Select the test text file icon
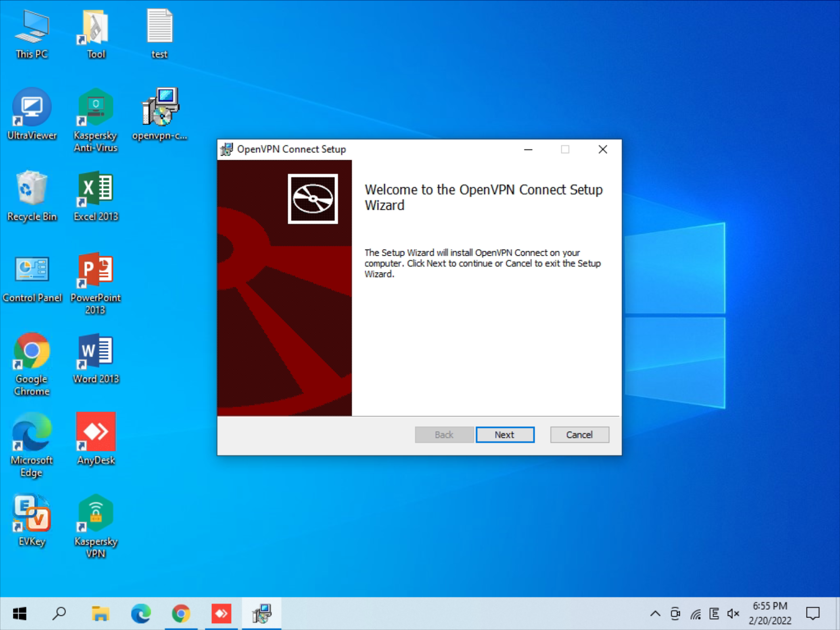The height and width of the screenshot is (630, 840). pyautogui.click(x=160, y=27)
